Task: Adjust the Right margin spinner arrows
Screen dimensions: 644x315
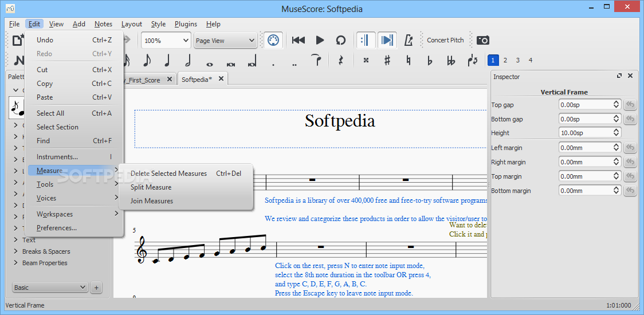Action: pyautogui.click(x=616, y=162)
